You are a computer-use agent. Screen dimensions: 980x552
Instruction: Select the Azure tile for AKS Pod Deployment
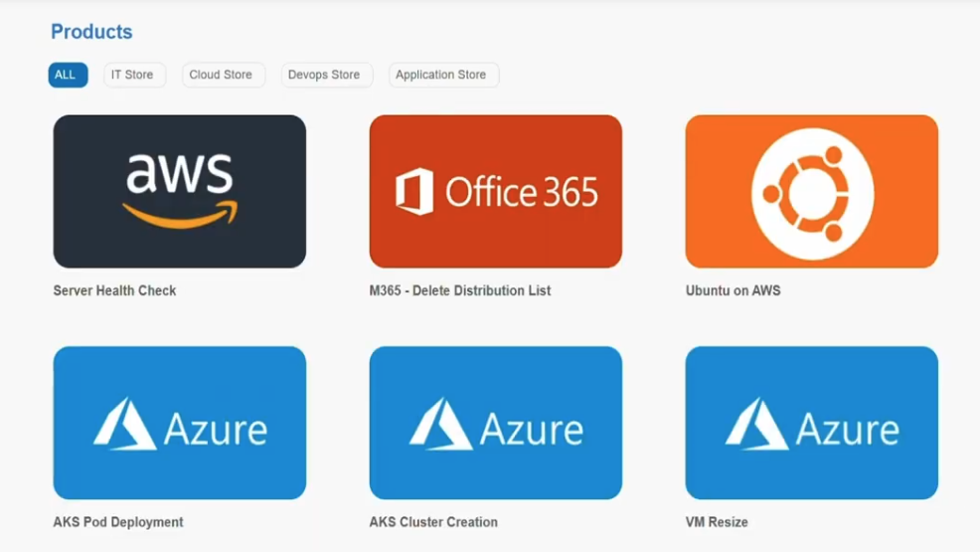[179, 423]
